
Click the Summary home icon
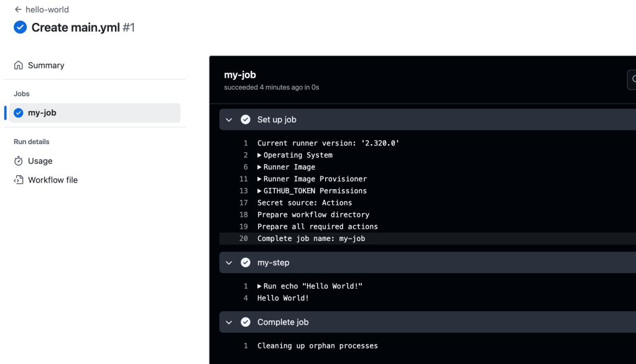click(19, 65)
